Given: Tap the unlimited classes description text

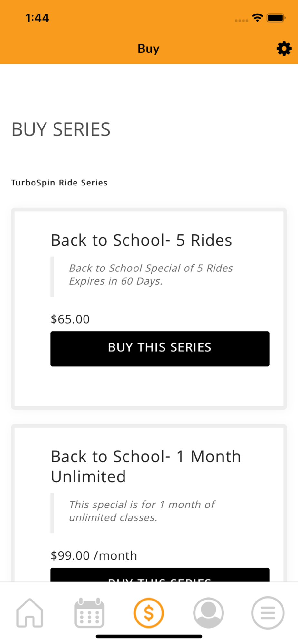Looking at the screenshot, I should point(142,511).
